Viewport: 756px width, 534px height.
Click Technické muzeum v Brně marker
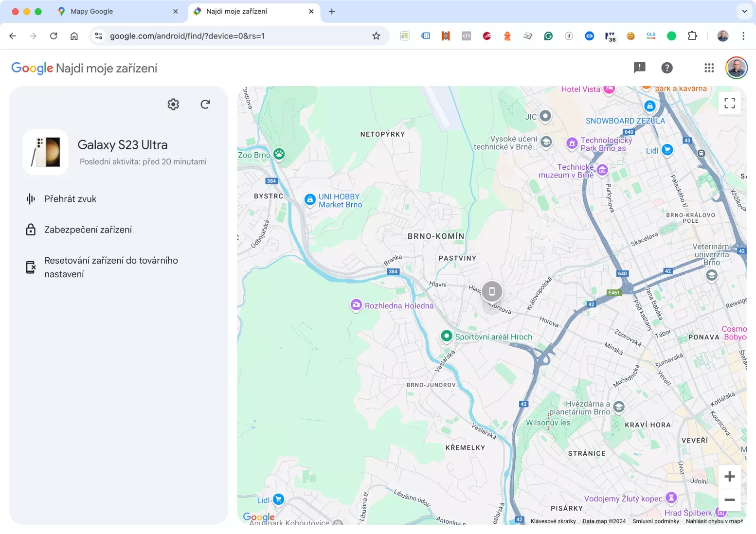[x=602, y=170]
